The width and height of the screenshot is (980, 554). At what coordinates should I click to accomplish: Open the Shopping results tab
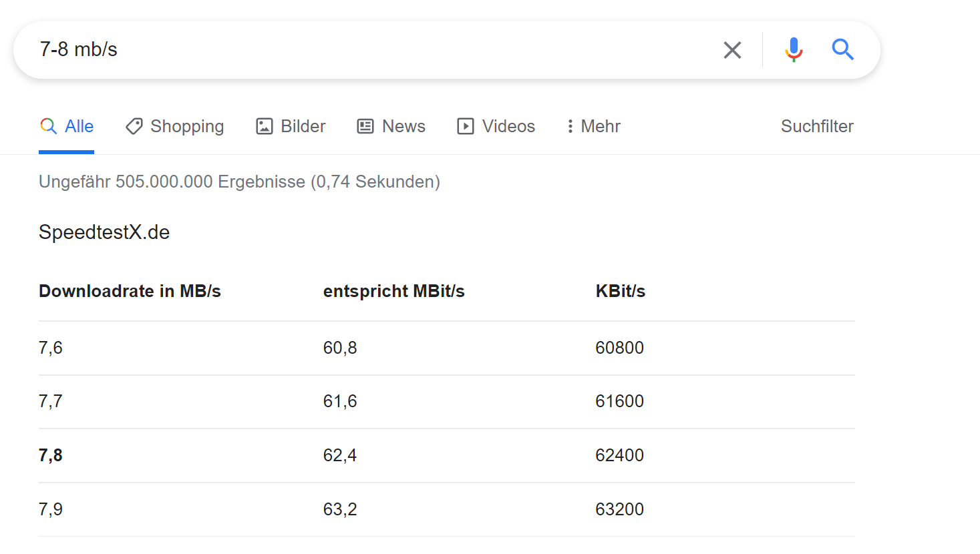187,126
